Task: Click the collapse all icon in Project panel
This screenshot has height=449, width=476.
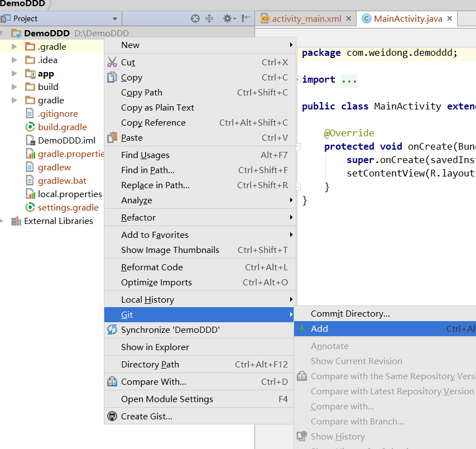Action: (209, 18)
